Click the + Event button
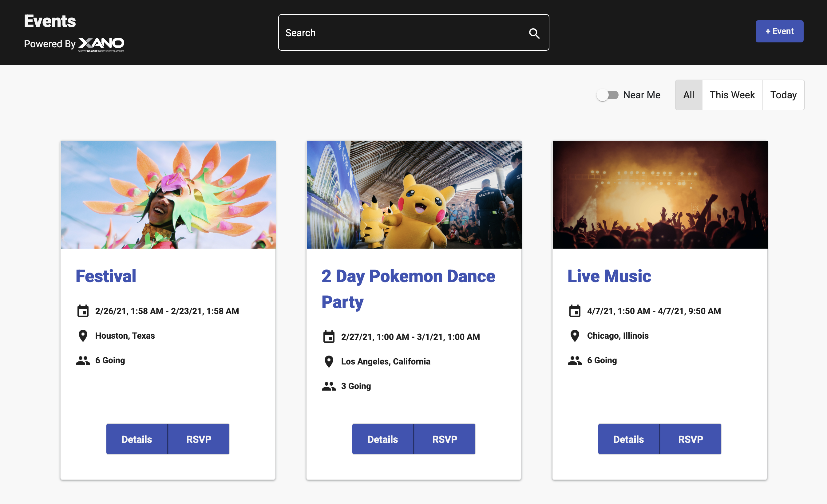Viewport: 827px width, 504px height. click(x=779, y=31)
